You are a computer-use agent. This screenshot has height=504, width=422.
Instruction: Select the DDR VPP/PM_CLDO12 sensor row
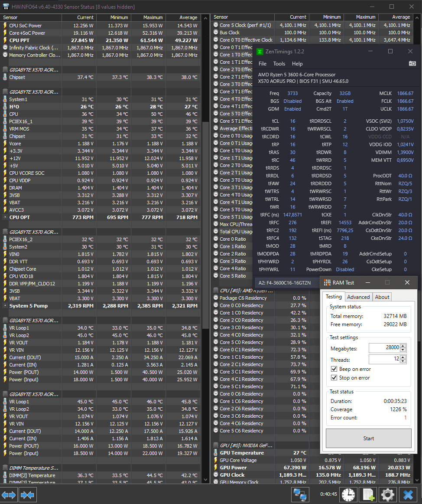tap(101, 284)
